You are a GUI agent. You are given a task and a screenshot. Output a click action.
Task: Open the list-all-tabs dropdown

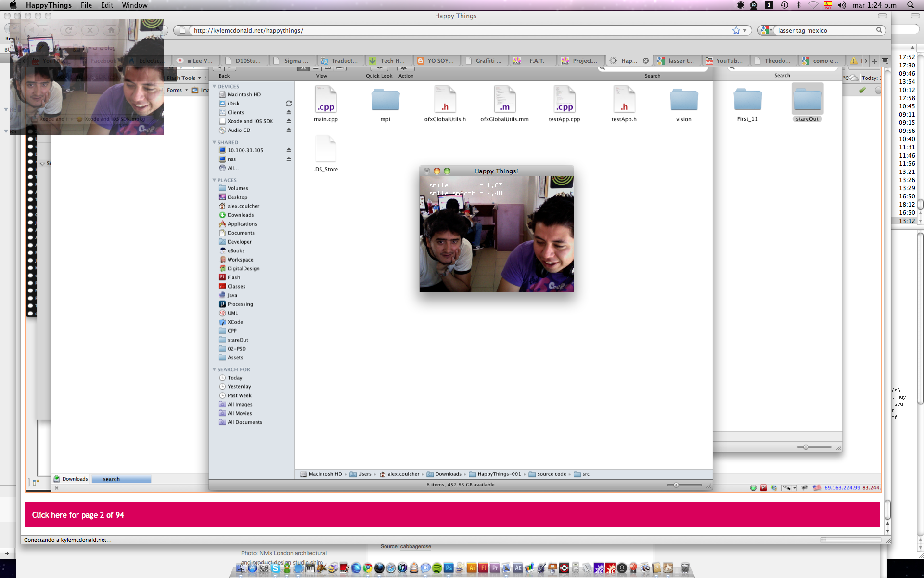click(x=885, y=61)
